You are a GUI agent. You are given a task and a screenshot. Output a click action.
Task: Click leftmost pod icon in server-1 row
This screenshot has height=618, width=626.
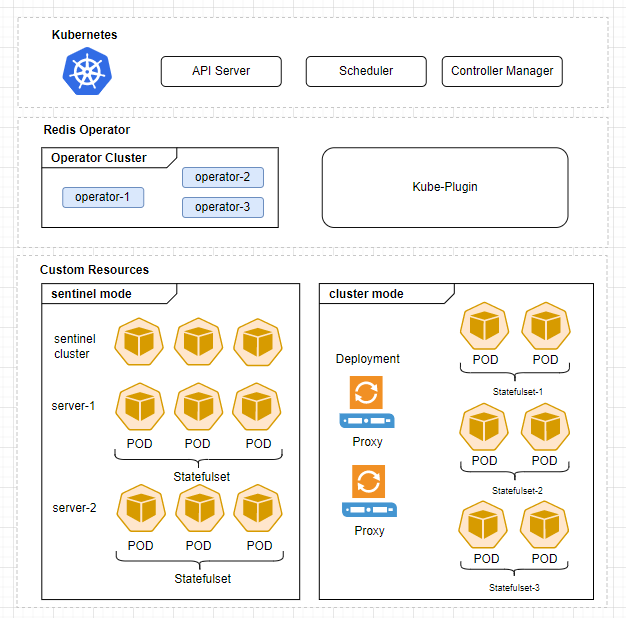(140, 406)
